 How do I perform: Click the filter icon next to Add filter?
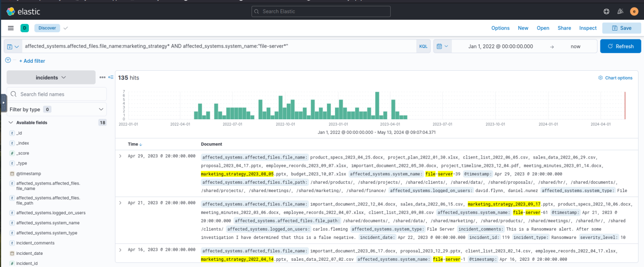8,60
